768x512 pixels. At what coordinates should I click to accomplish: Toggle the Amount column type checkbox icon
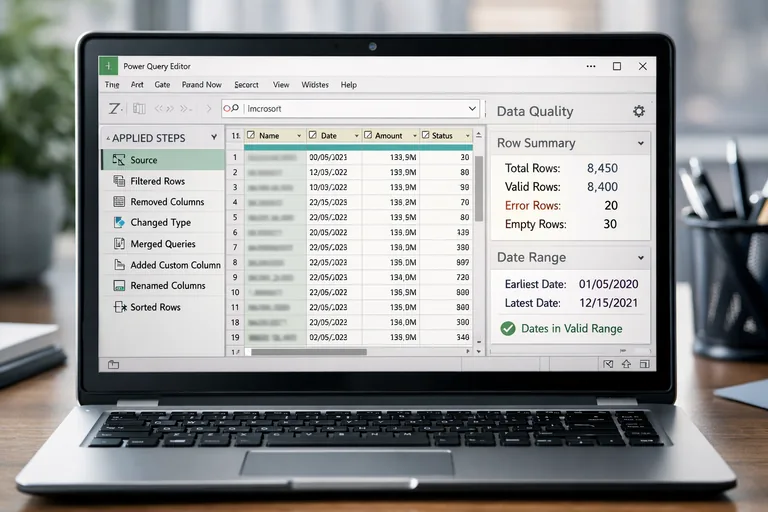coord(368,135)
